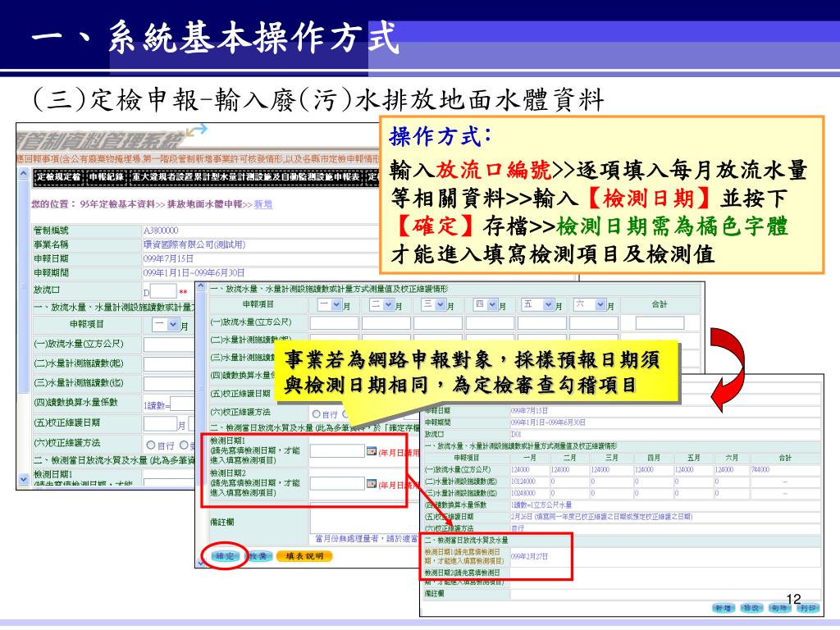The width and height of the screenshot is (840, 630).
Task: Open calendar picker for 檢測日期1
Action: [372, 451]
